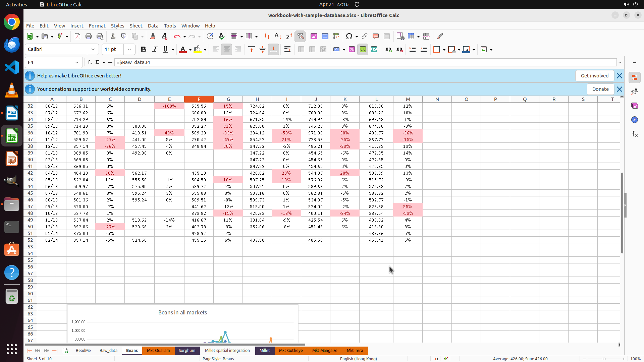
Task: Open the Insert Special Character tool
Action: (349, 37)
